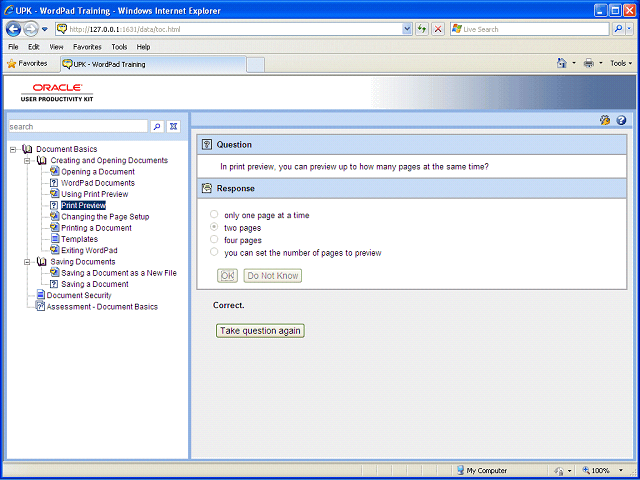The width and height of the screenshot is (640, 480).
Task: Click the Preferences gear icon
Action: coord(605,120)
